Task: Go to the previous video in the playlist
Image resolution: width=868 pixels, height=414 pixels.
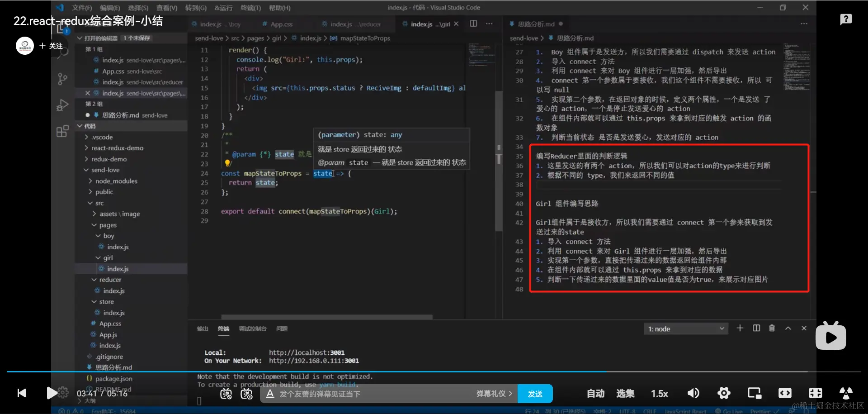Action: pos(22,393)
